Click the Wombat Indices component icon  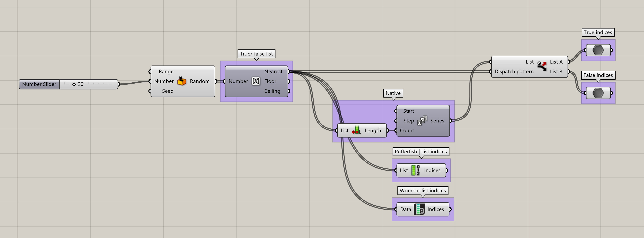click(x=419, y=209)
